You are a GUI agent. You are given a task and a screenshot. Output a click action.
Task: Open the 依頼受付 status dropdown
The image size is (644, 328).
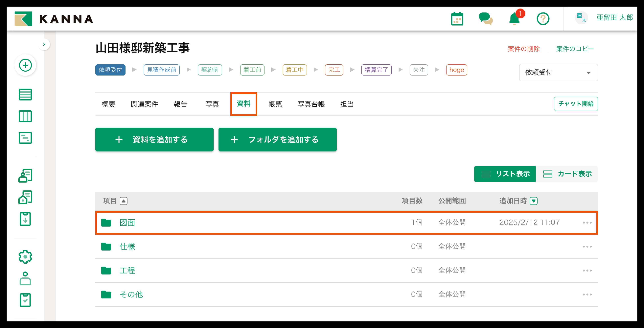pyautogui.click(x=558, y=73)
